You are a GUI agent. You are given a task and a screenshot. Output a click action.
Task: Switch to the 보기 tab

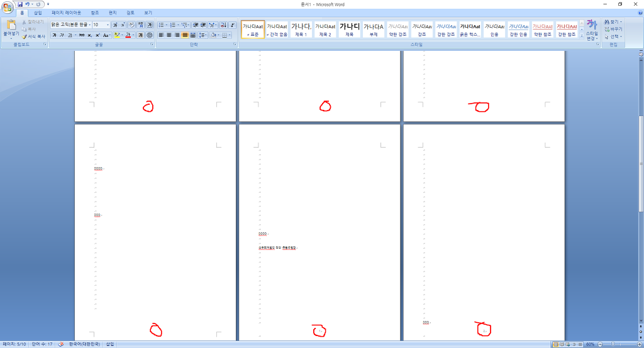click(148, 13)
